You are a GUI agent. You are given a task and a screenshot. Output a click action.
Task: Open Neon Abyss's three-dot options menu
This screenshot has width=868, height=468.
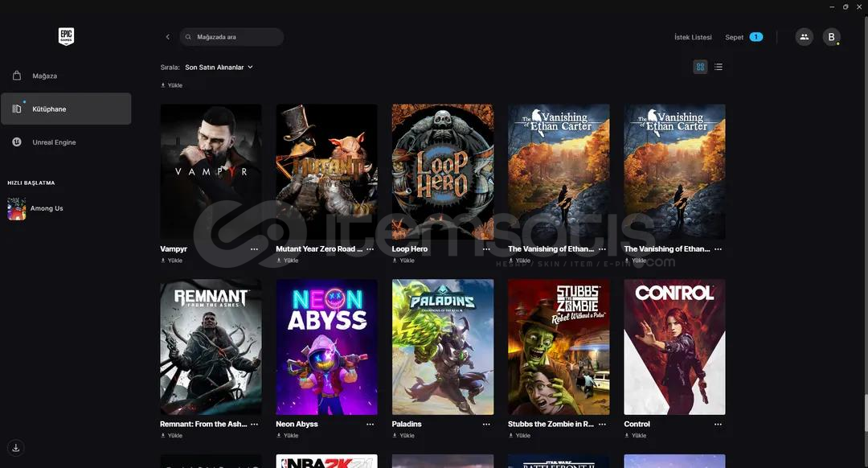tap(370, 425)
